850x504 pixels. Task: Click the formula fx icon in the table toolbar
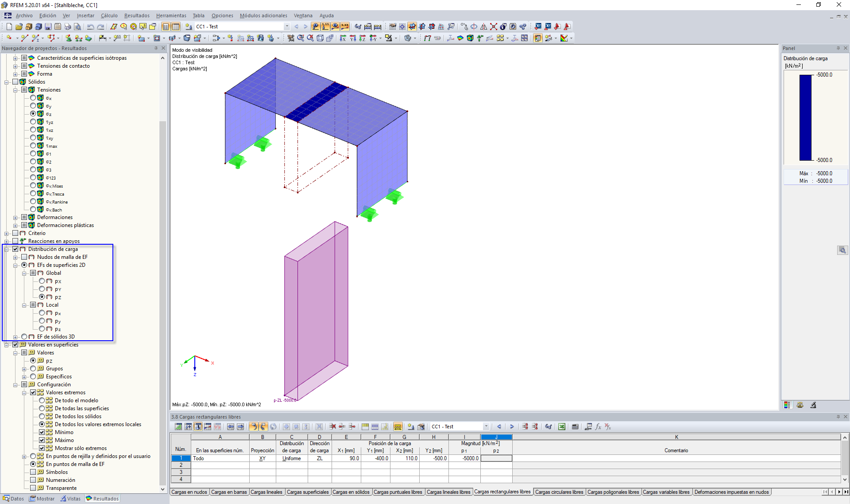(598, 427)
